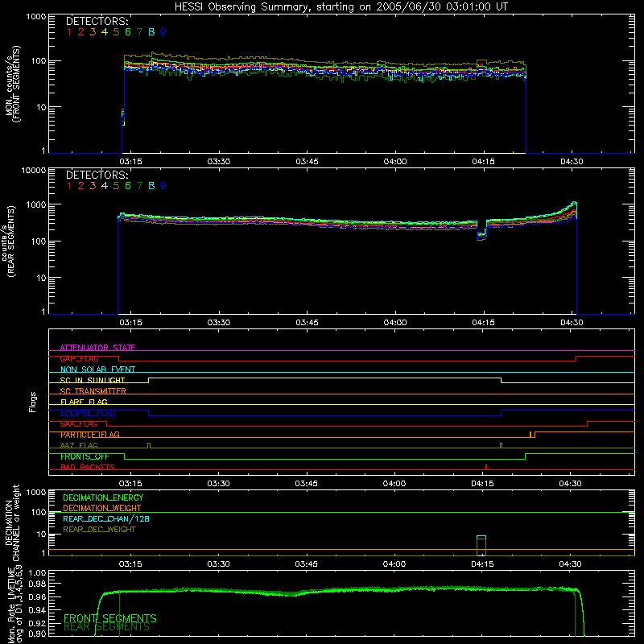The image size is (644, 644).
Task: Click the REAR_DEC_CHAN/128 legend label
Action: [106, 518]
